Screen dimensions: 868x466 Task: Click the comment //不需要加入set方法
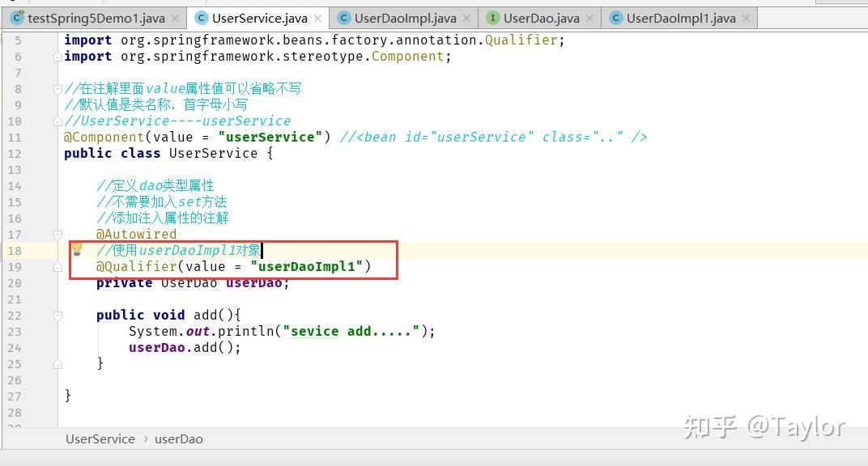162,201
